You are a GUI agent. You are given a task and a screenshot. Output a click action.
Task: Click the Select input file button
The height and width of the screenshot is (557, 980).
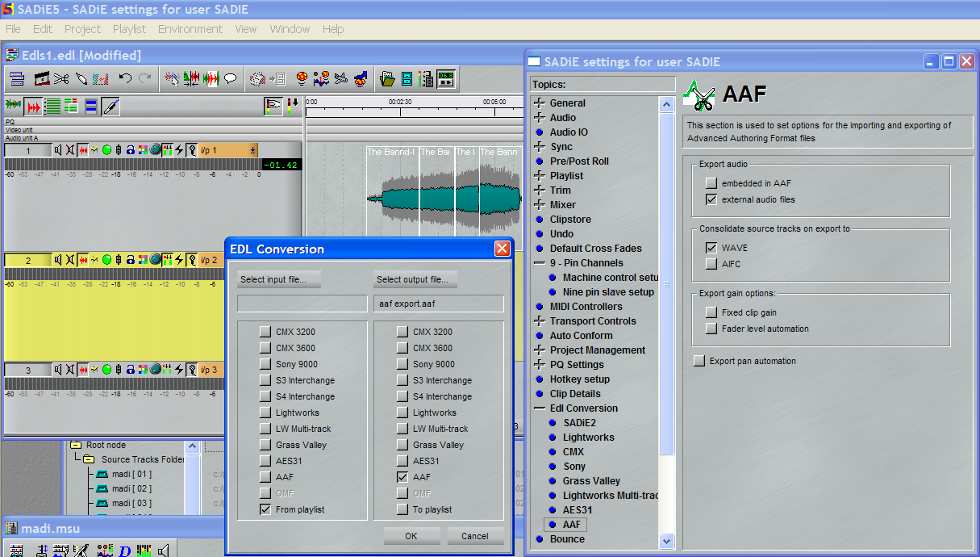coord(279,279)
